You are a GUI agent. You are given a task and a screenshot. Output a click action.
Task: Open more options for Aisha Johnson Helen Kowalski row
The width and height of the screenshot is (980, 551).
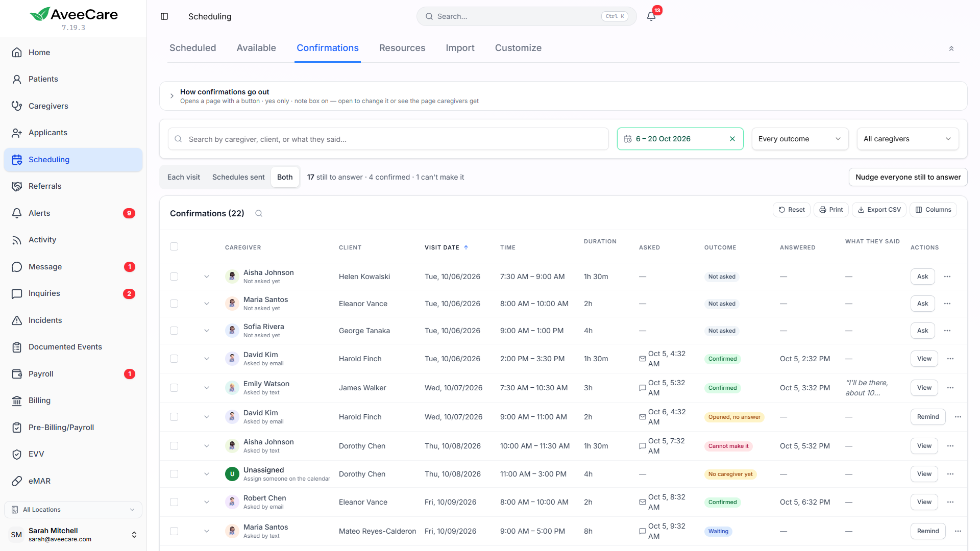tap(947, 277)
